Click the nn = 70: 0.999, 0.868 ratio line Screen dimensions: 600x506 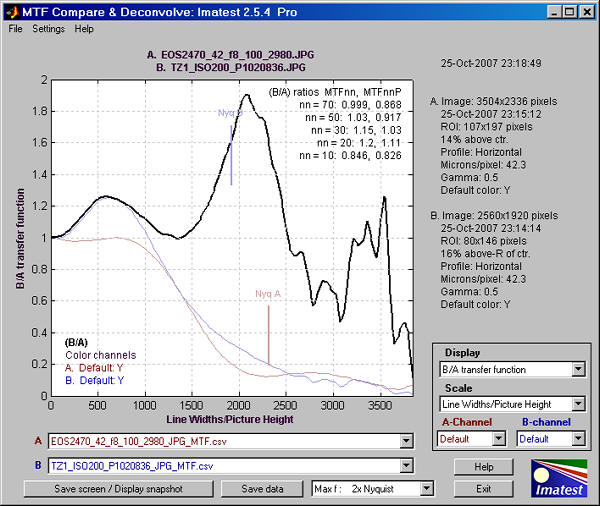(350, 104)
